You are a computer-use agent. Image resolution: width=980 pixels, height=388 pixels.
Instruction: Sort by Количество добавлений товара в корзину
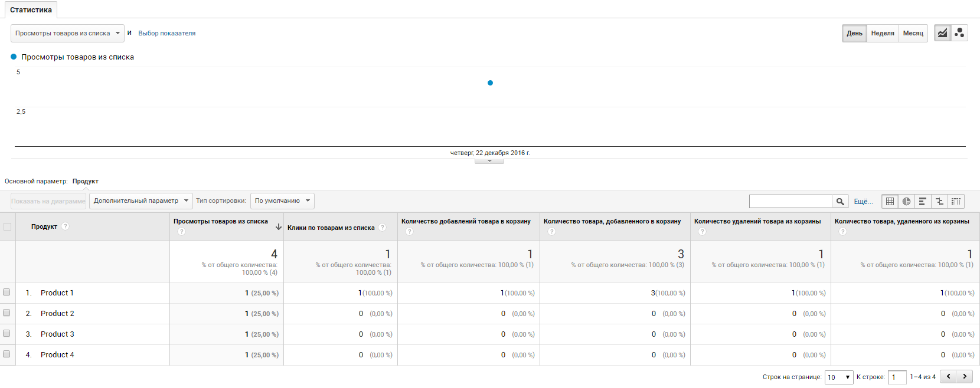466,221
